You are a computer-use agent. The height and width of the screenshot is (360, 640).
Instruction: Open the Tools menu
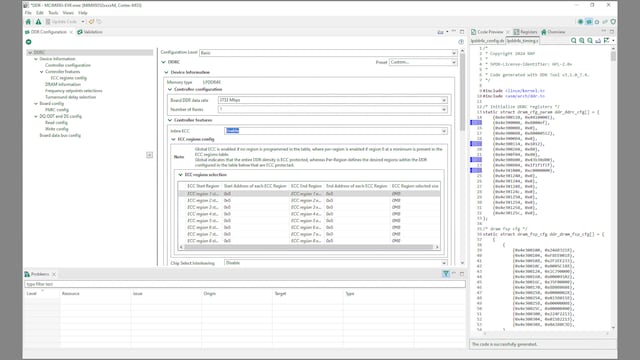[x=53, y=13]
